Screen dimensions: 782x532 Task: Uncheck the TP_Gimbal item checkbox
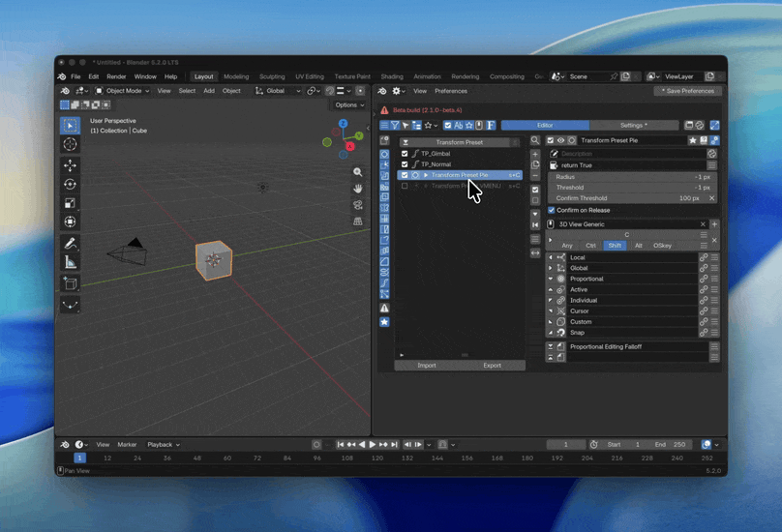point(405,154)
